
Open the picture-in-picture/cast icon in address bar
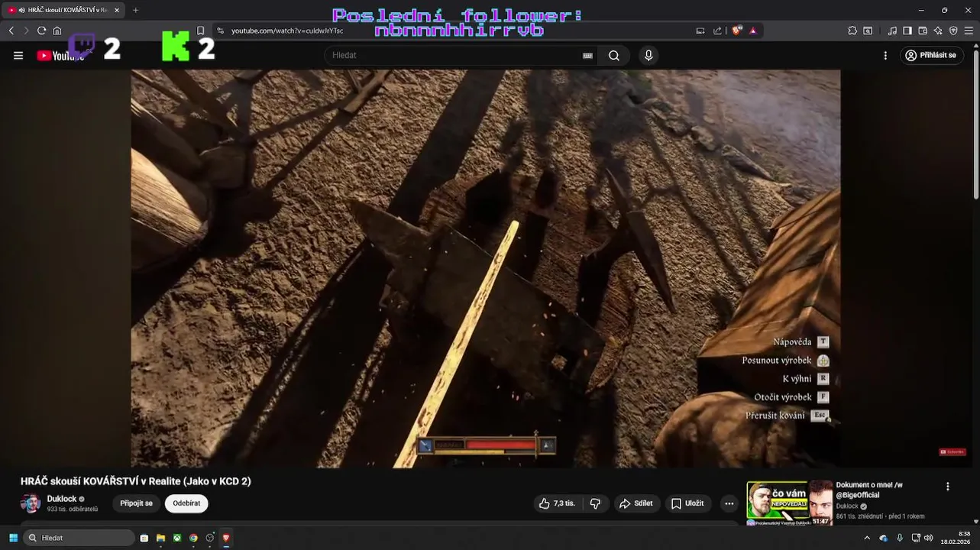tap(700, 31)
